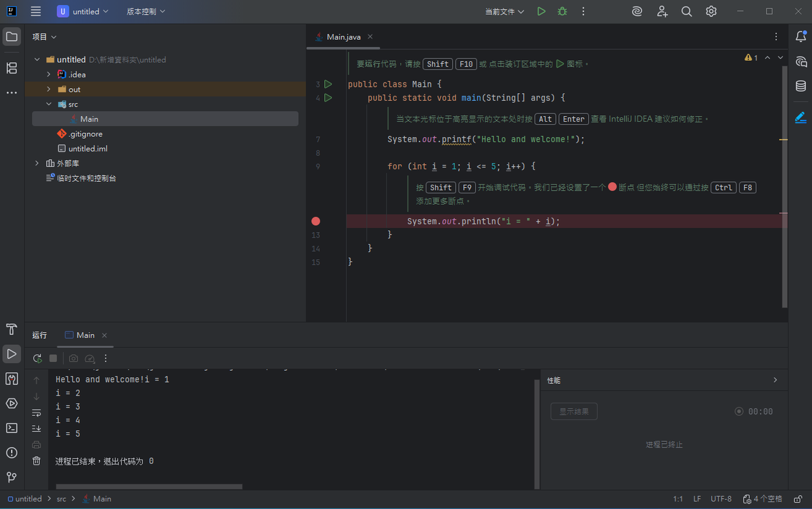Expand the .idea folder in project tree

[49, 74]
